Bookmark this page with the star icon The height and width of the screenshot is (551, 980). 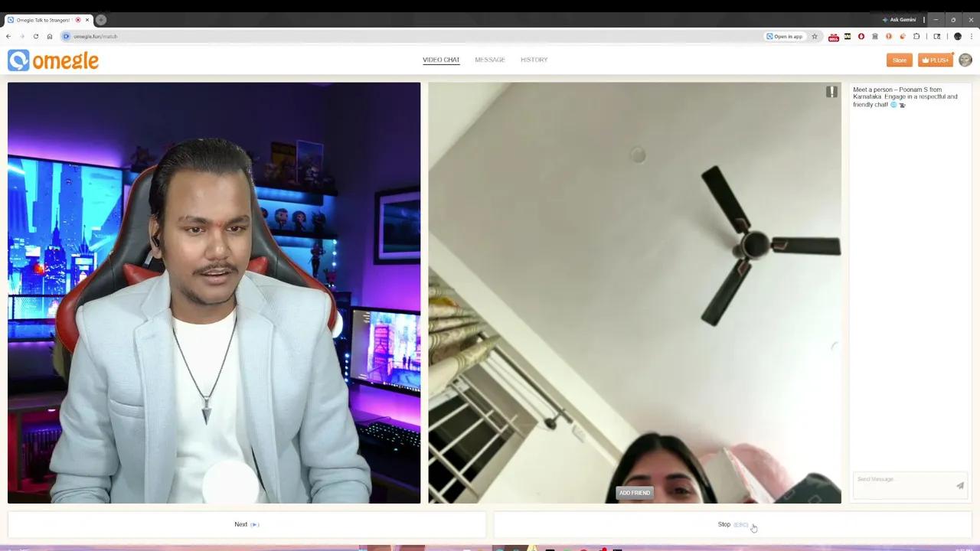click(x=815, y=36)
